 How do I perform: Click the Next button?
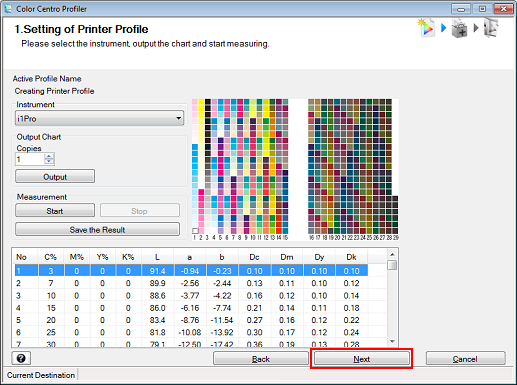point(362,359)
